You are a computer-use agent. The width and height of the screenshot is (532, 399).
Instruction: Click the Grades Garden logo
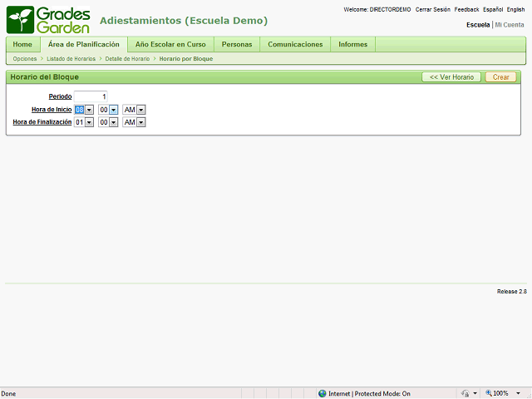tap(48, 19)
